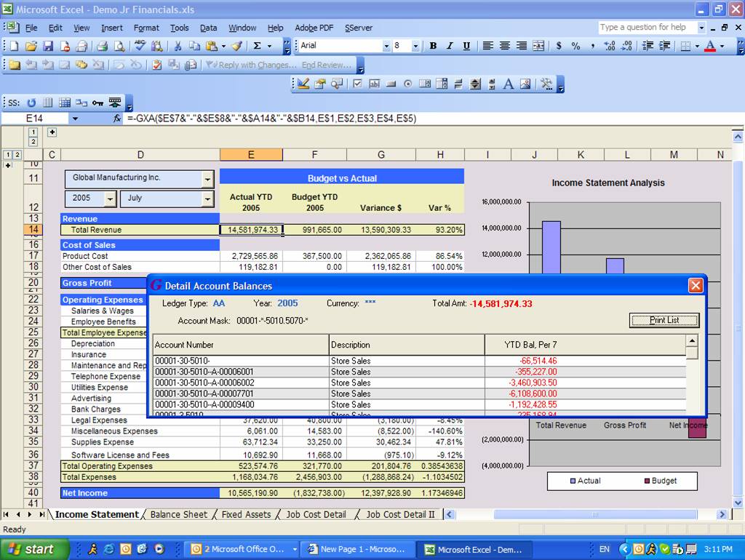
Task: Open the Adobe PDF menu
Action: coord(314,28)
